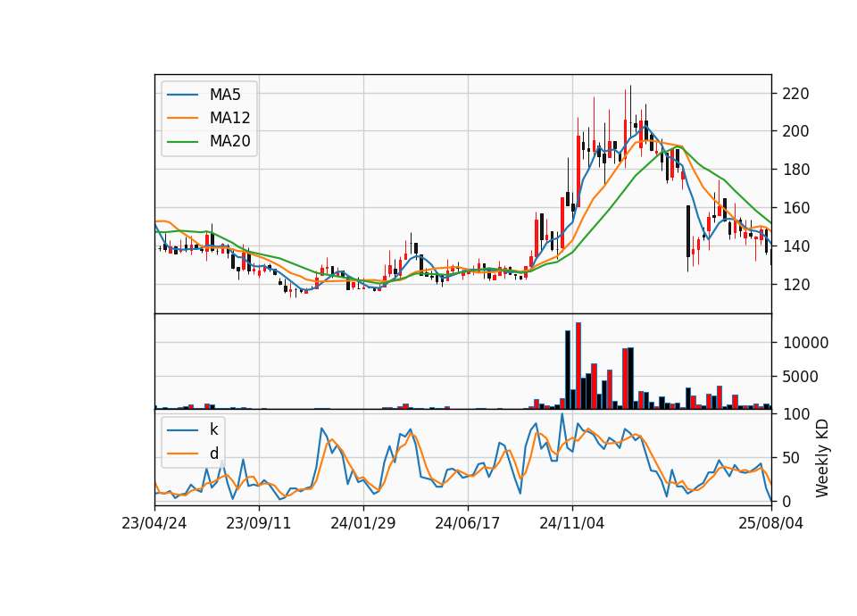This screenshot has height=616, width=857.
Task: Click the k legend label in KD panel
Action: 213,429
